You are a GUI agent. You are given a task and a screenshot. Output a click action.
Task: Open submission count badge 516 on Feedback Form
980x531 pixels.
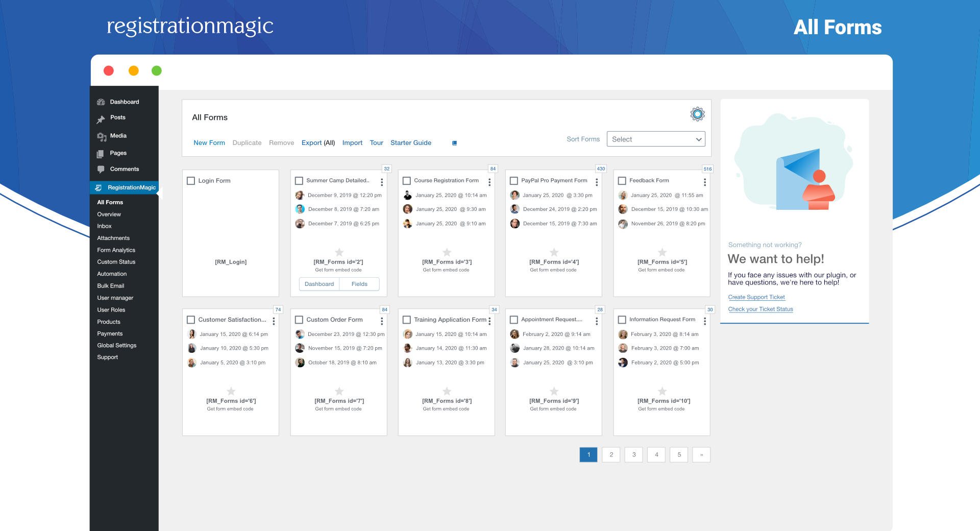tap(707, 168)
